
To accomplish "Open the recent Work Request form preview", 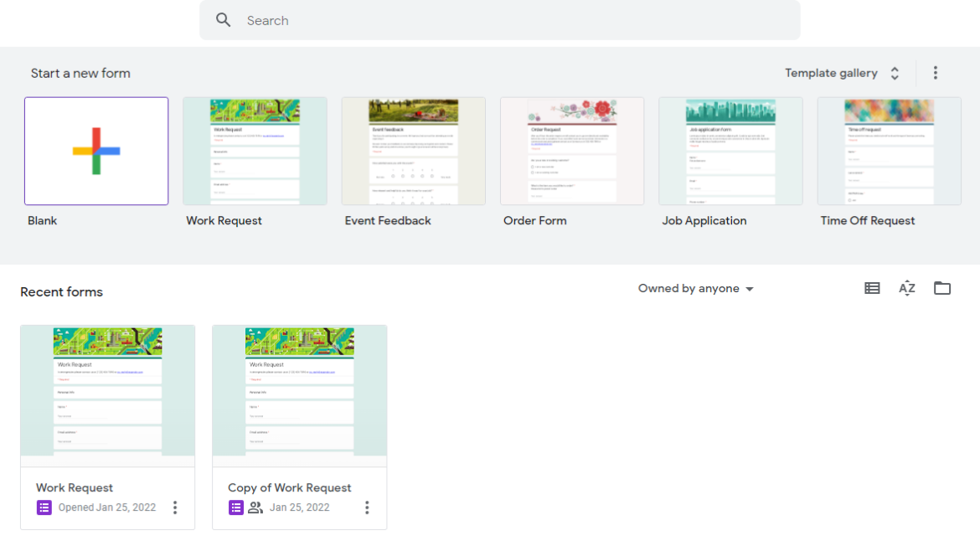I will pos(107,395).
